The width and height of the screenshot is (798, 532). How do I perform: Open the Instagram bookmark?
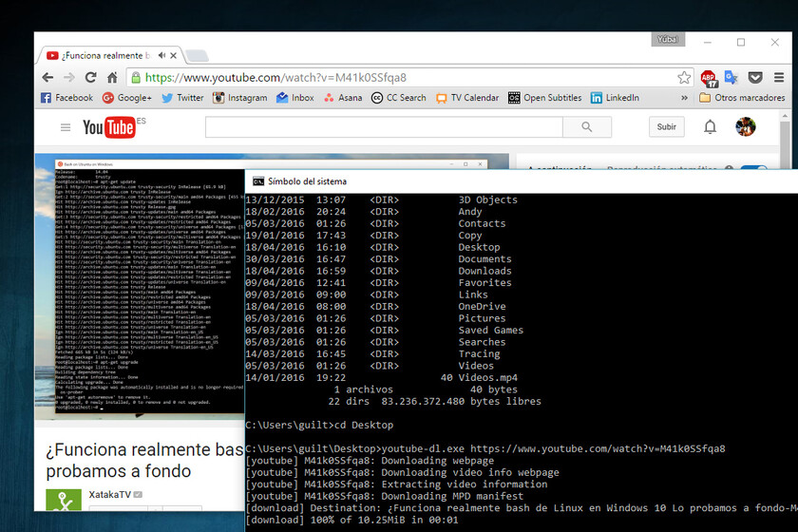pyautogui.click(x=239, y=98)
